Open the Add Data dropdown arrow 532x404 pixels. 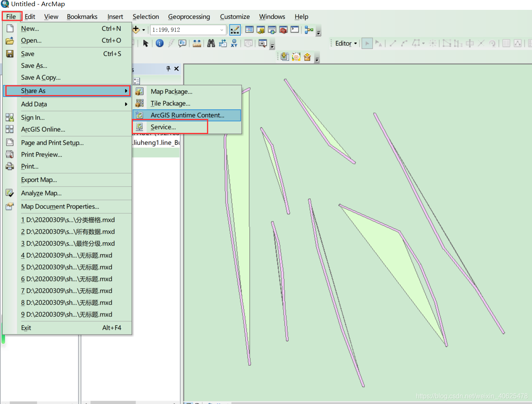point(144,30)
